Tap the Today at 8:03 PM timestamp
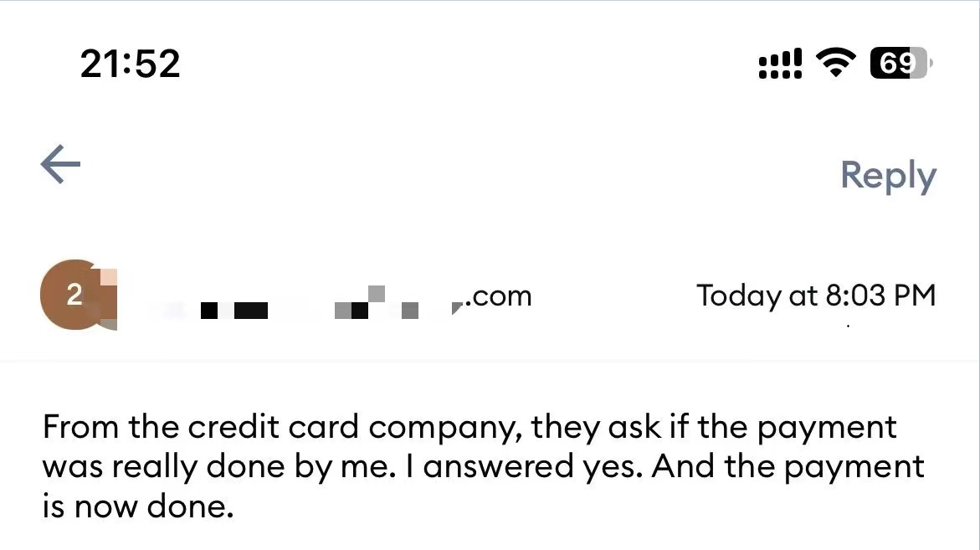The height and width of the screenshot is (550, 980). [x=815, y=296]
